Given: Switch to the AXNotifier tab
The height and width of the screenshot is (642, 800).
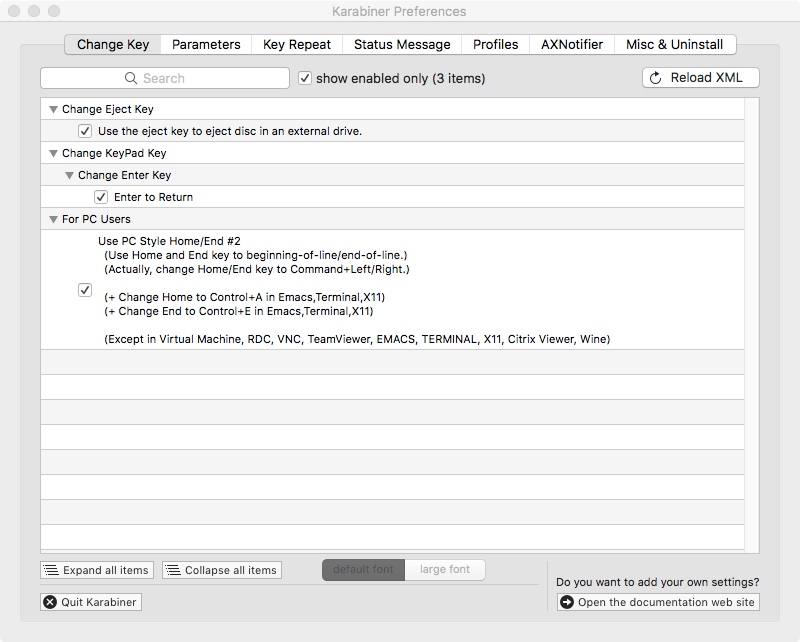Looking at the screenshot, I should 572,44.
